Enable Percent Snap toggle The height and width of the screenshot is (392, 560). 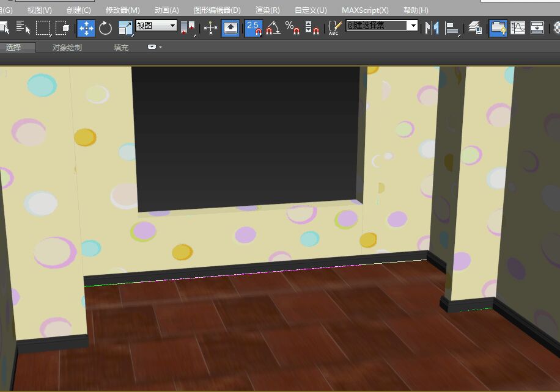point(292,27)
